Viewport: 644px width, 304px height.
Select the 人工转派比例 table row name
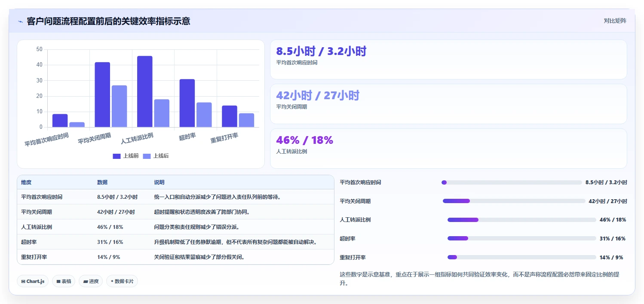(37, 227)
